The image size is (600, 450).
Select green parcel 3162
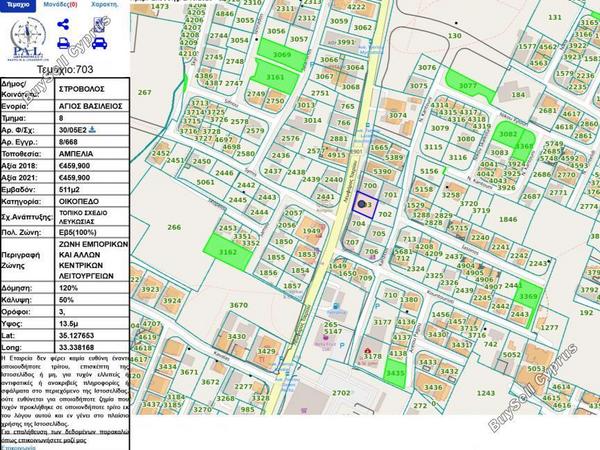click(x=228, y=252)
